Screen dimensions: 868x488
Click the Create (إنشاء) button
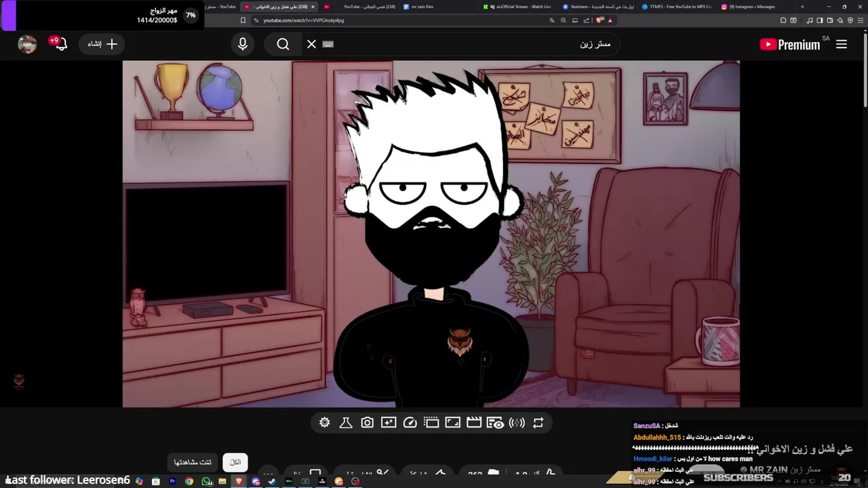102,44
